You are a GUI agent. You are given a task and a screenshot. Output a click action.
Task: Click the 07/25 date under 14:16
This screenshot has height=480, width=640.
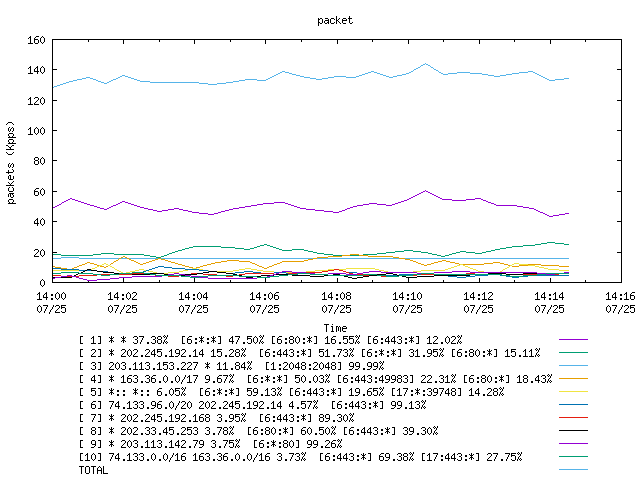[620, 309]
